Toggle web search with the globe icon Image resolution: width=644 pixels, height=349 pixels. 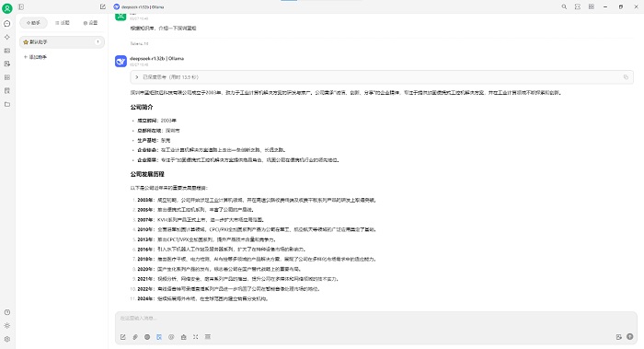coord(147,337)
